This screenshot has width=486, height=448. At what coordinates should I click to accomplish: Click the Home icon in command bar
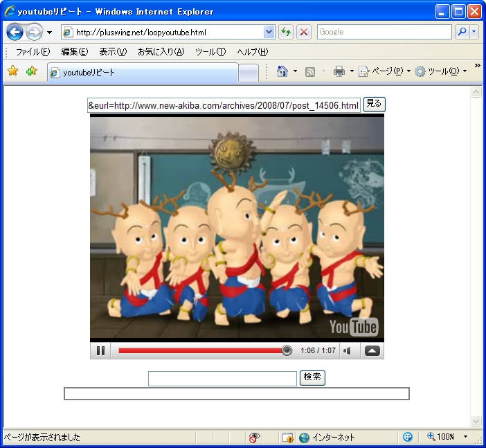click(282, 71)
